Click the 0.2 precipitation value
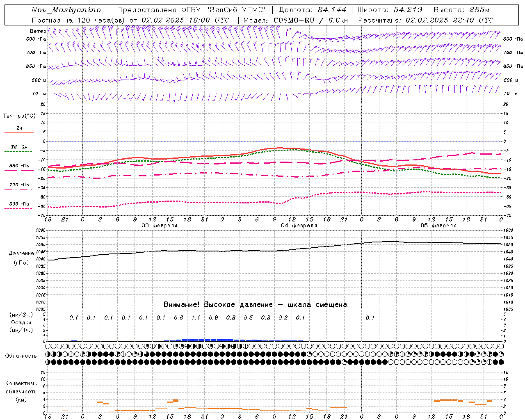 pos(283,317)
